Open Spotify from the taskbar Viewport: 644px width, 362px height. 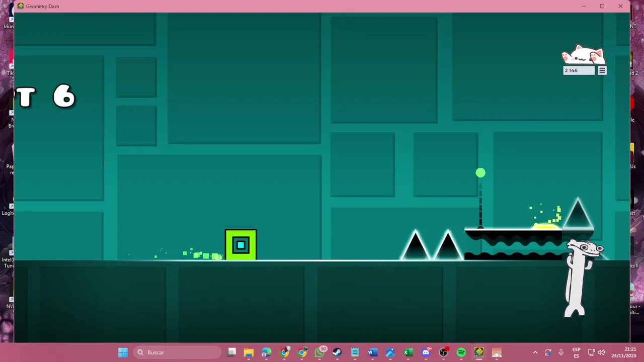pyautogui.click(x=461, y=352)
